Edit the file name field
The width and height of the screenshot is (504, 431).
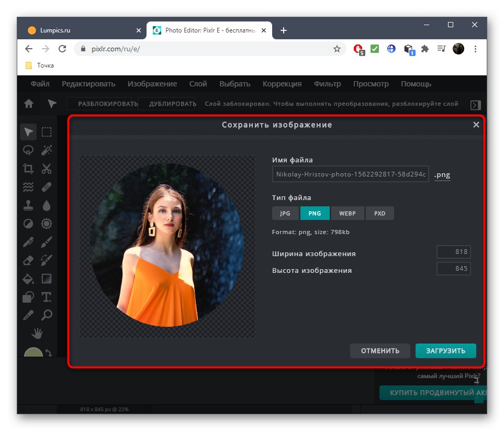(x=350, y=174)
